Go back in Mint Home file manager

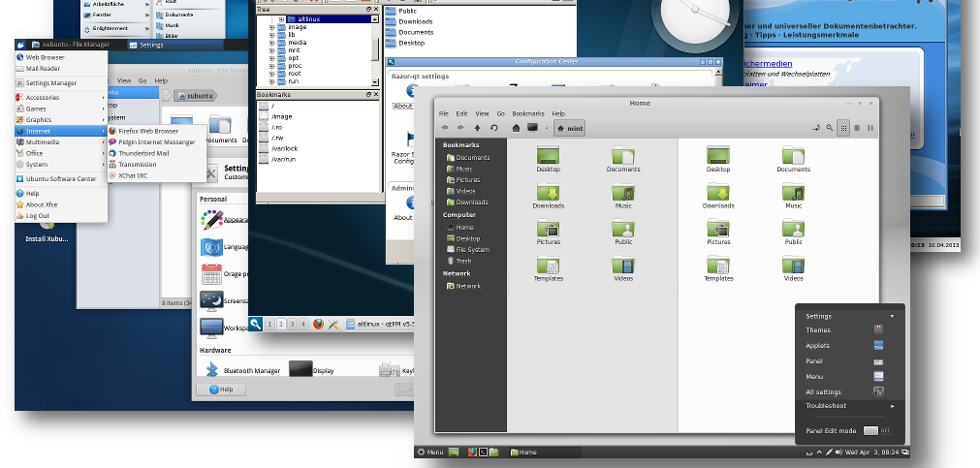point(444,128)
